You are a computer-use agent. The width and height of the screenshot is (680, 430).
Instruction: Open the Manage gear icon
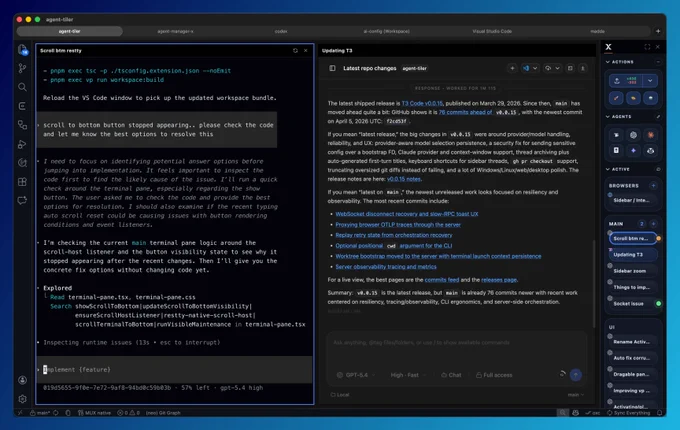tap(23, 398)
